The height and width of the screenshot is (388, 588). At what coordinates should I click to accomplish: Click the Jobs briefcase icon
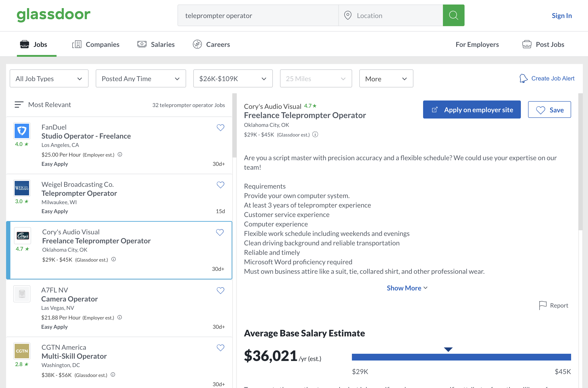25,44
